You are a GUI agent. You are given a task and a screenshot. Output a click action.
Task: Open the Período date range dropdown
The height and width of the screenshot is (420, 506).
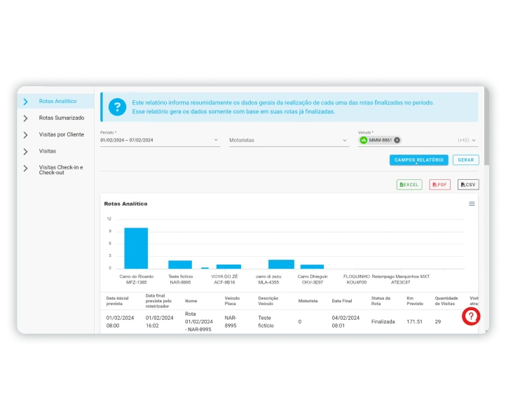160,140
